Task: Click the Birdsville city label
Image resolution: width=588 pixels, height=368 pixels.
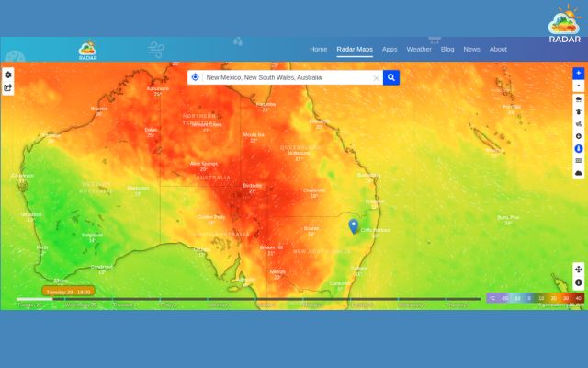Action: click(x=253, y=186)
